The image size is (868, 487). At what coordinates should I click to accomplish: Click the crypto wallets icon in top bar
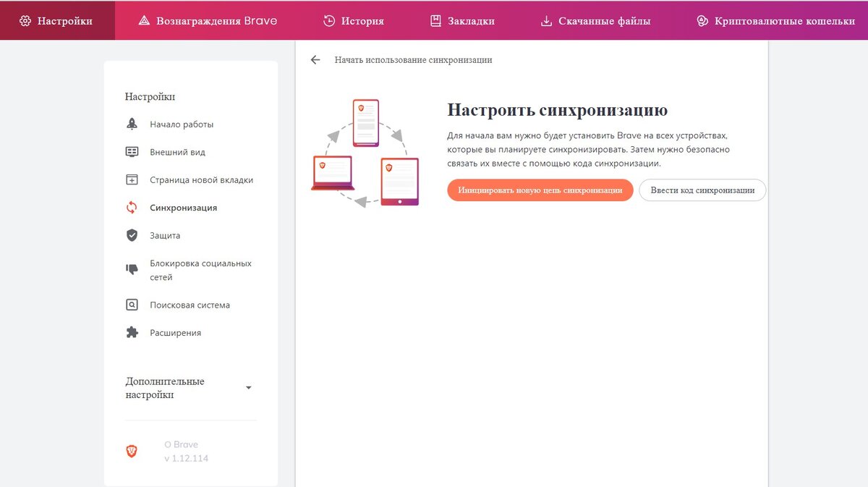(702, 21)
